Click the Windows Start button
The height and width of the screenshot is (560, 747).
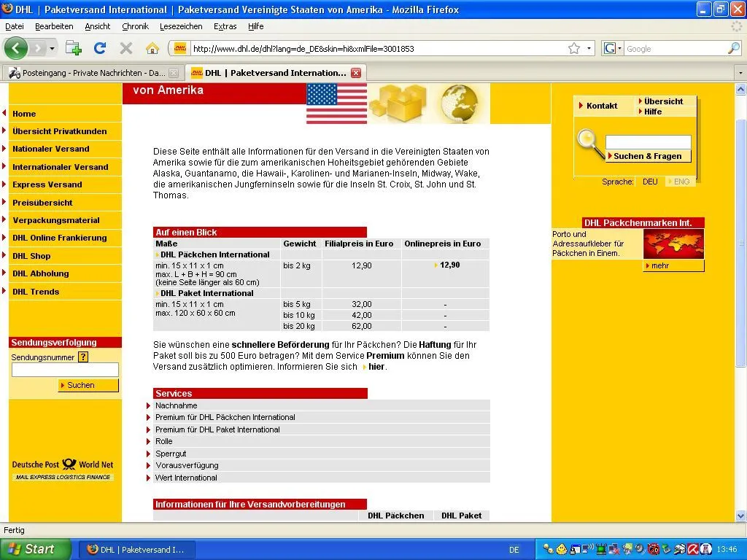[35, 549]
